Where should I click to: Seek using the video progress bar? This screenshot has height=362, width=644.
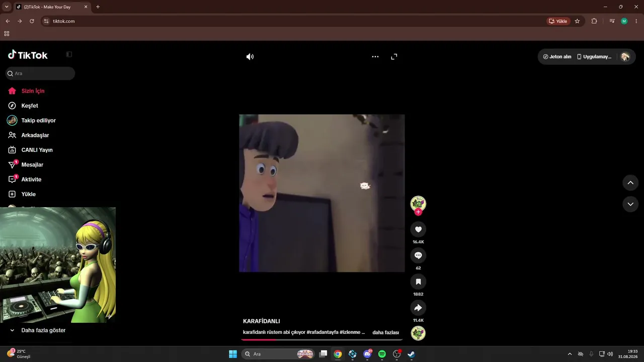point(322,340)
